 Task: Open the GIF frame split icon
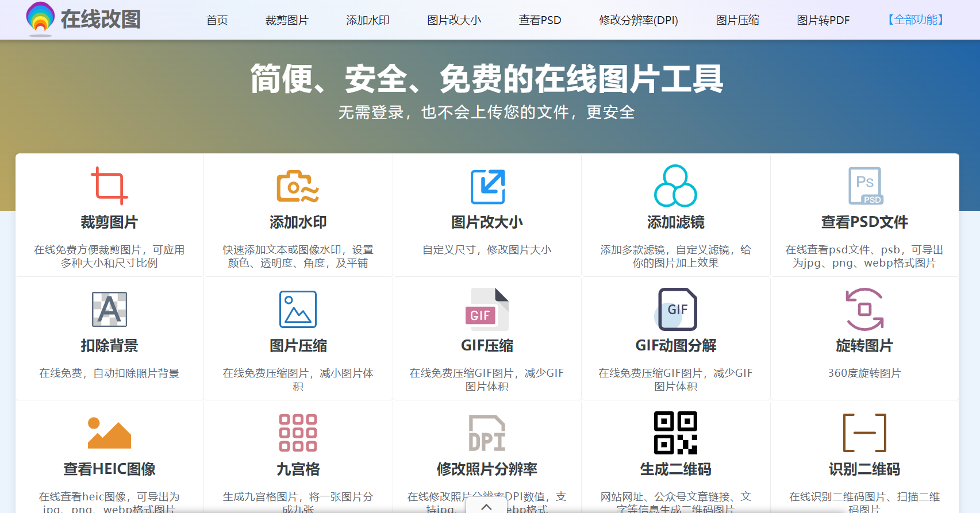click(676, 309)
